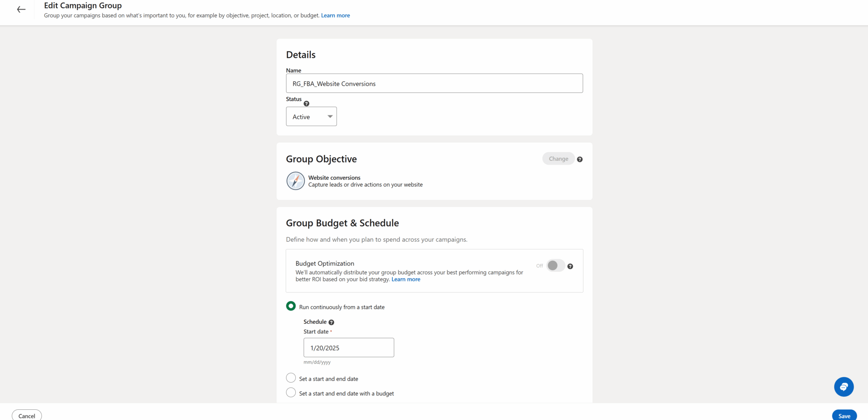This screenshot has width=868, height=420.
Task: Click the Group Objective heading
Action: tap(321, 159)
